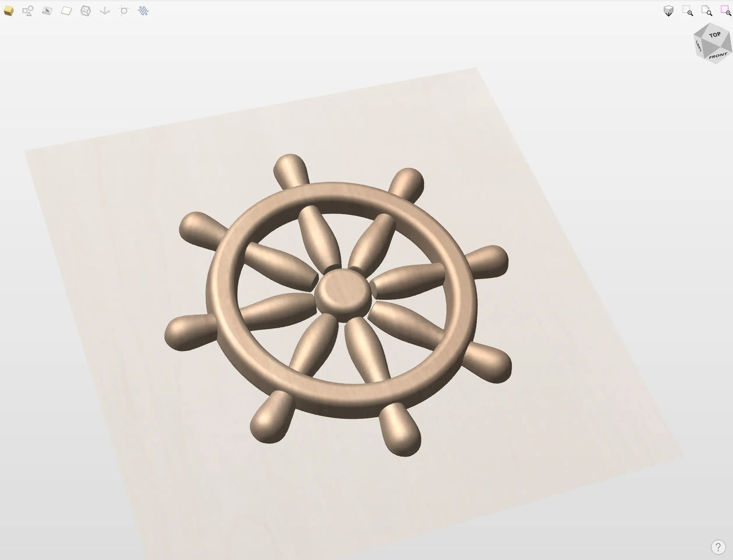Image resolution: width=733 pixels, height=560 pixels.
Task: Click the LEFT face of the view cube
Action: pyautogui.click(x=699, y=47)
